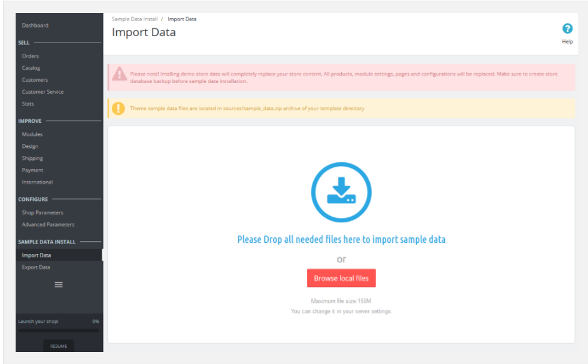
Task: Click the blue download circle icon
Action: tap(341, 192)
